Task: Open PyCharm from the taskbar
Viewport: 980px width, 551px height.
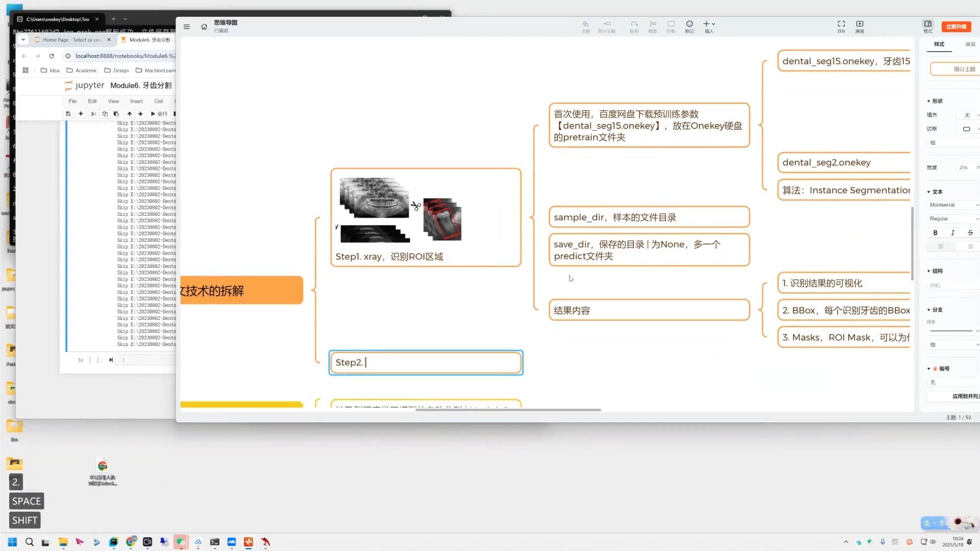Action: point(113,542)
